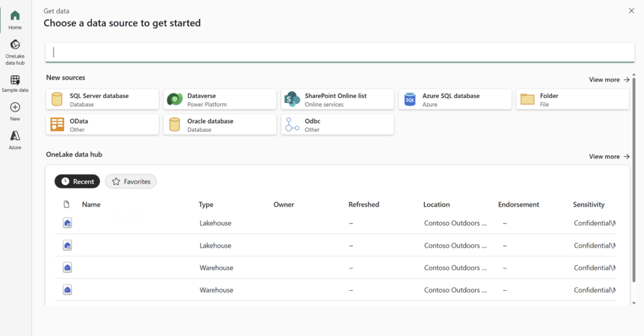Screen dimensions: 644x336
Task: Open Sample data in sidebar
Action: (15, 80)
